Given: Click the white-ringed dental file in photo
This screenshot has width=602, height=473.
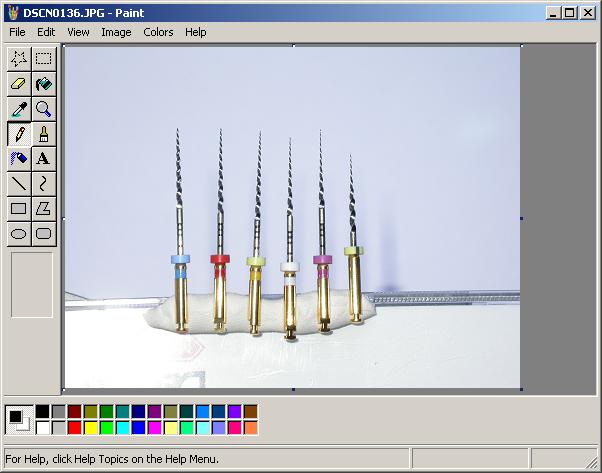Looking at the screenshot, I should coord(290,240).
